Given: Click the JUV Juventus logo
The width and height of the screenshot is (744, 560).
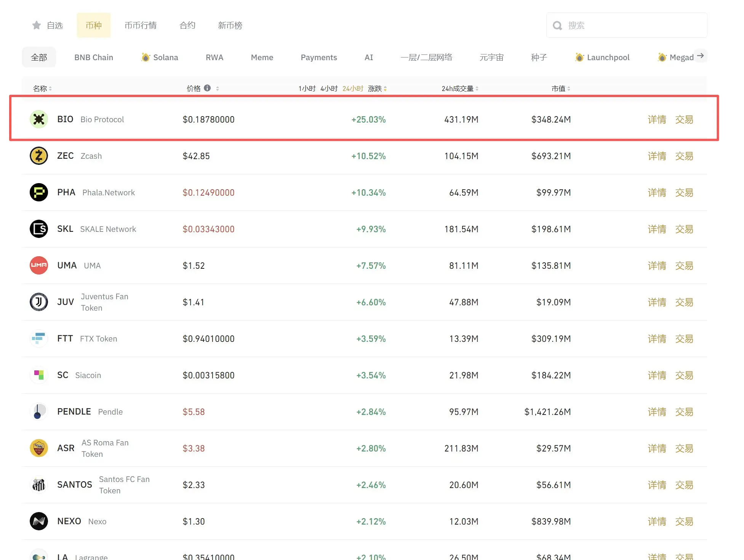Looking at the screenshot, I should [39, 302].
